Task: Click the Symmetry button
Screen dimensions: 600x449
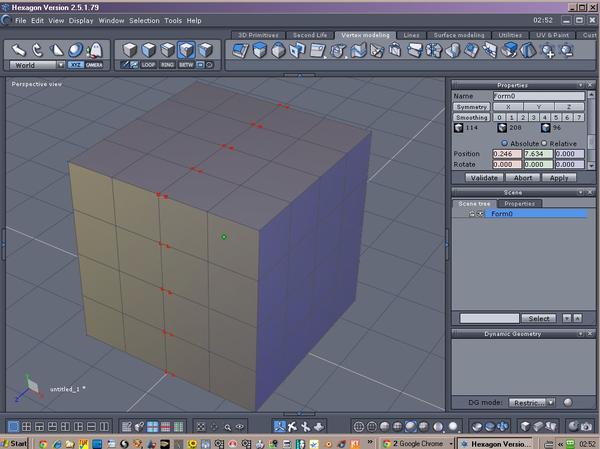Action: (471, 107)
